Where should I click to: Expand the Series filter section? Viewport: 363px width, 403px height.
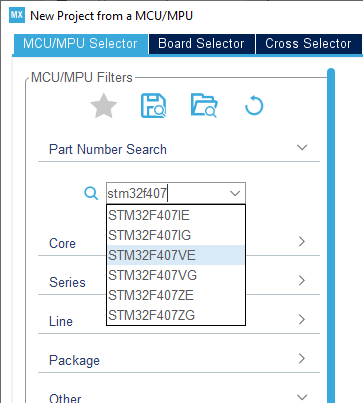(x=302, y=280)
